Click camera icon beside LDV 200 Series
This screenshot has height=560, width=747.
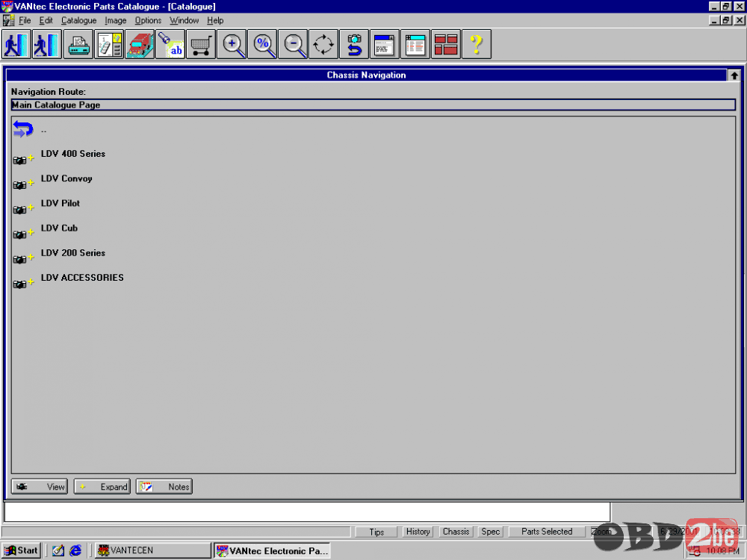pyautogui.click(x=19, y=260)
